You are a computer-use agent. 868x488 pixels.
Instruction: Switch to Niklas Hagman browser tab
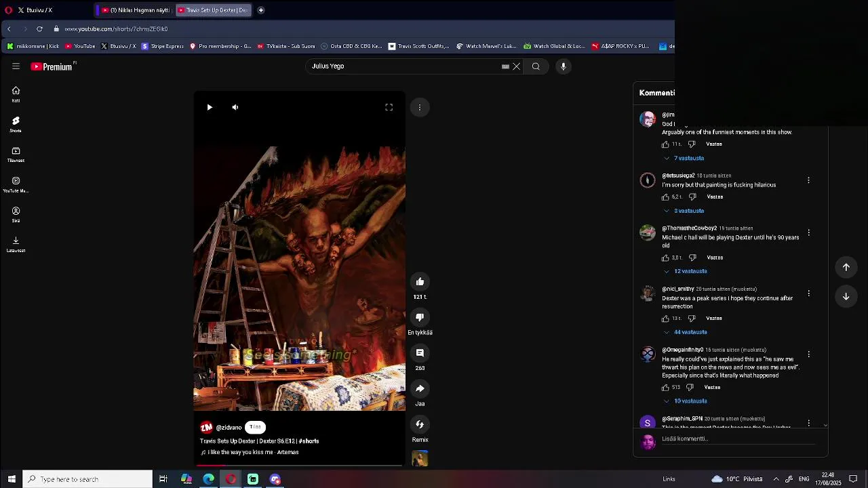coord(136,10)
